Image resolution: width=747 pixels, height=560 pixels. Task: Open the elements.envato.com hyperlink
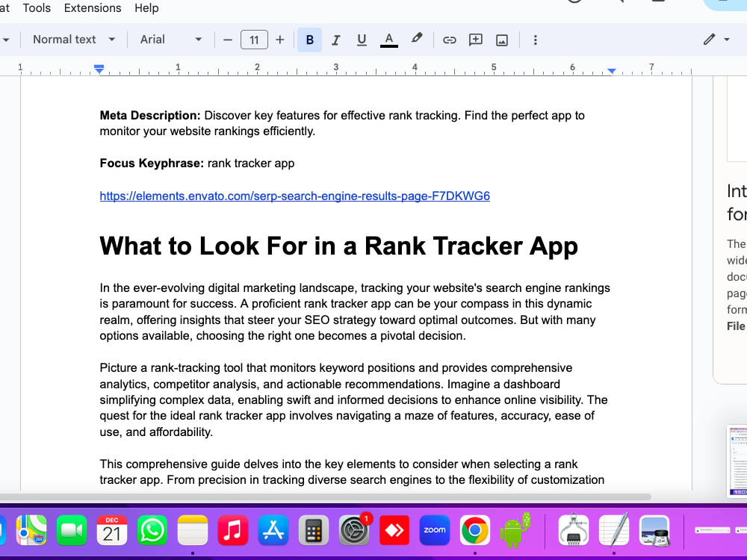click(x=294, y=196)
